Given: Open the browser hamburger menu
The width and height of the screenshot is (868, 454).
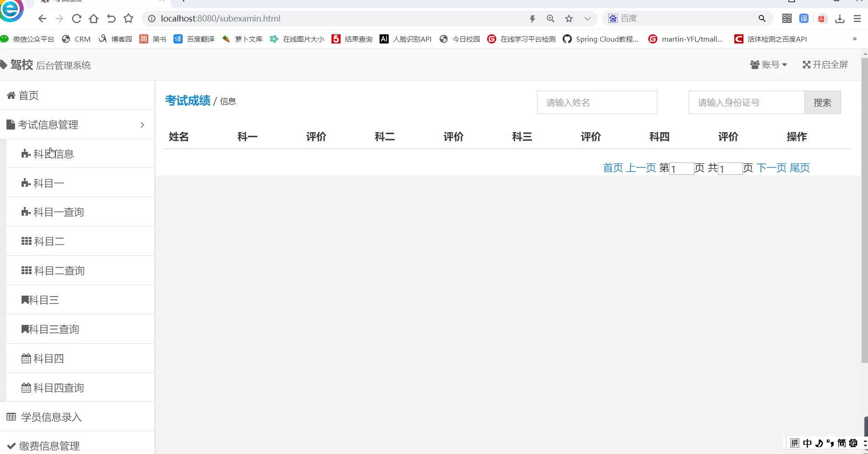Looking at the screenshot, I should point(857,19).
